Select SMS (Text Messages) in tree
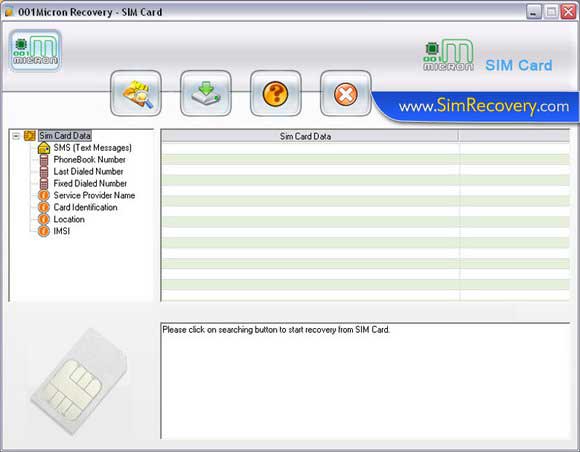This screenshot has height=452, width=580. point(92,148)
